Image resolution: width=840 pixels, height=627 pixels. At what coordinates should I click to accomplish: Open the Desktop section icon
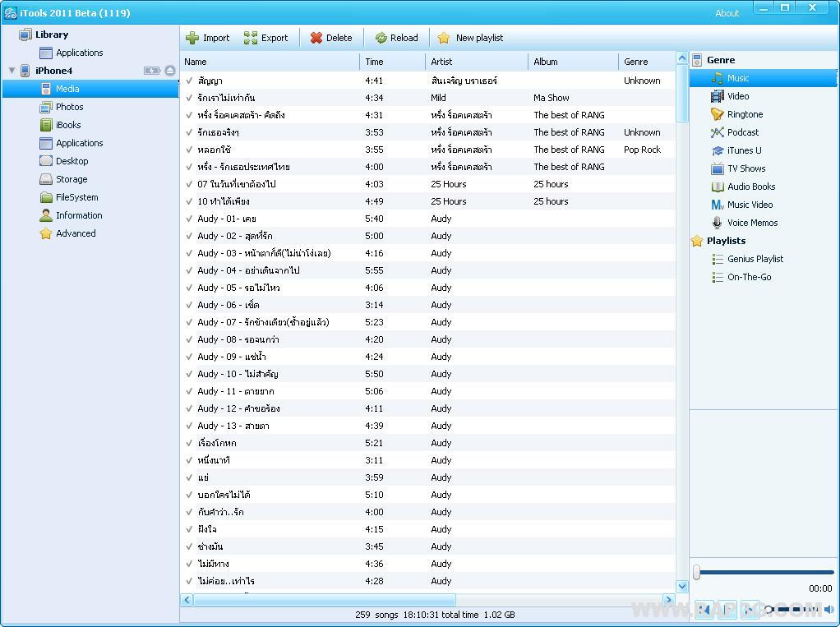(46, 161)
